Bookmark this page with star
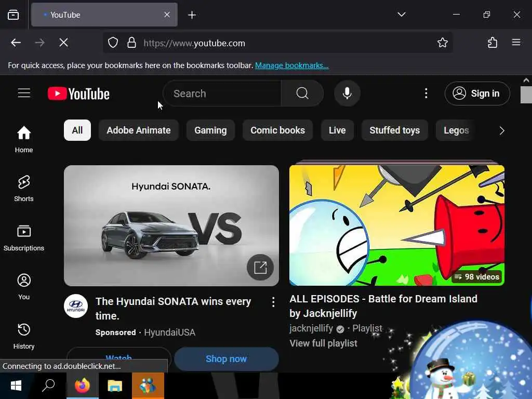 point(443,43)
